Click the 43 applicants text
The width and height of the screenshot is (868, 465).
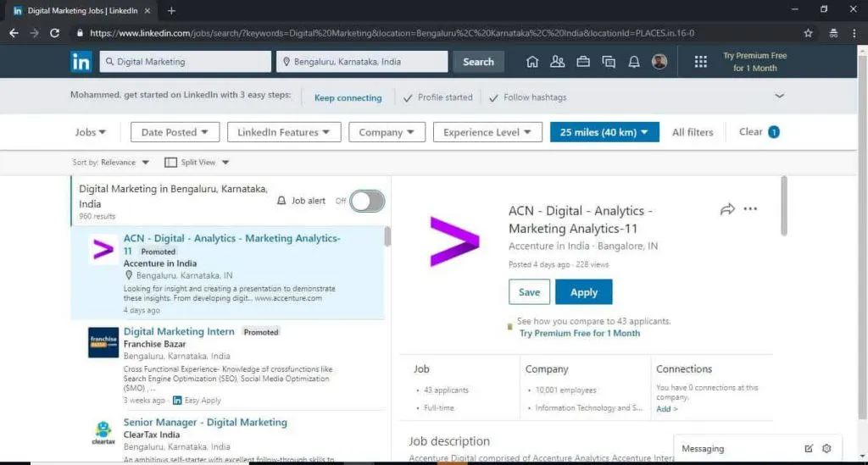click(x=446, y=390)
